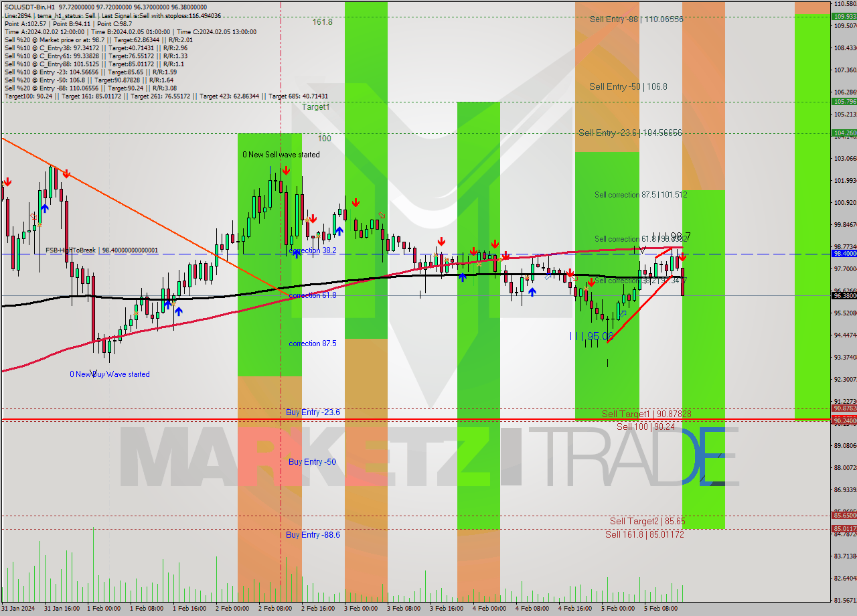Click the green '161.8' Fibonacci label

322,22
